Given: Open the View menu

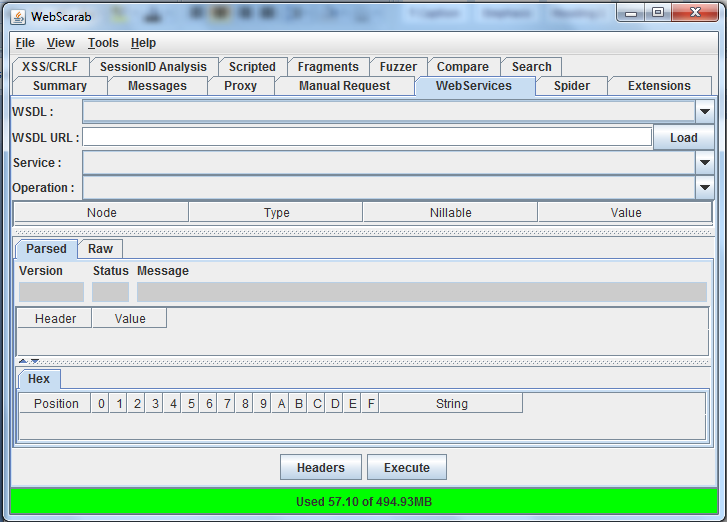Looking at the screenshot, I should [61, 43].
